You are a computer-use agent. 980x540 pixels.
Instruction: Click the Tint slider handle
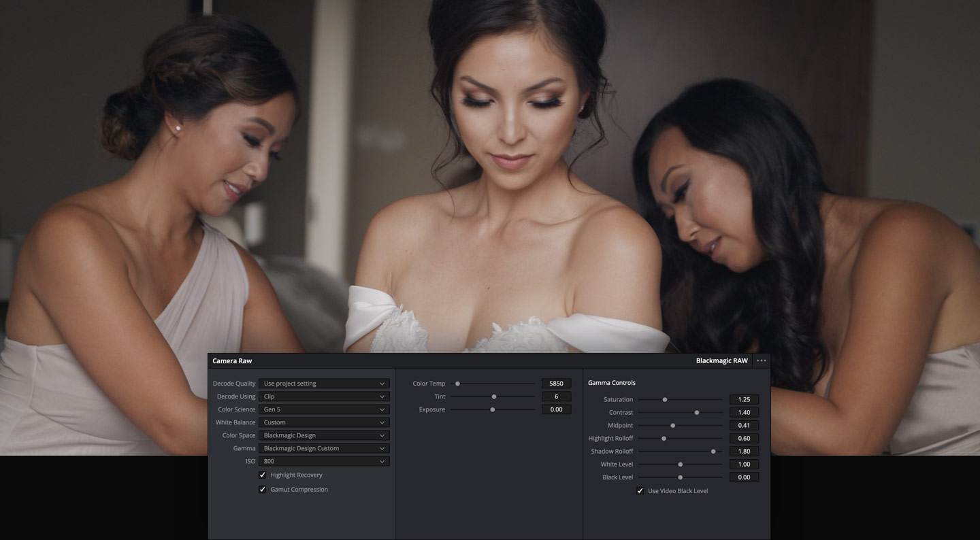(x=493, y=396)
